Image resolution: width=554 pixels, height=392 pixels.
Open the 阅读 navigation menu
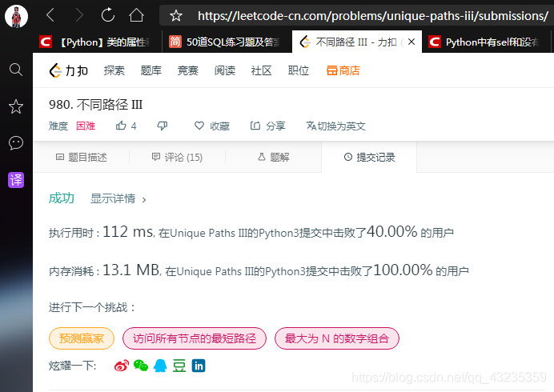[225, 70]
